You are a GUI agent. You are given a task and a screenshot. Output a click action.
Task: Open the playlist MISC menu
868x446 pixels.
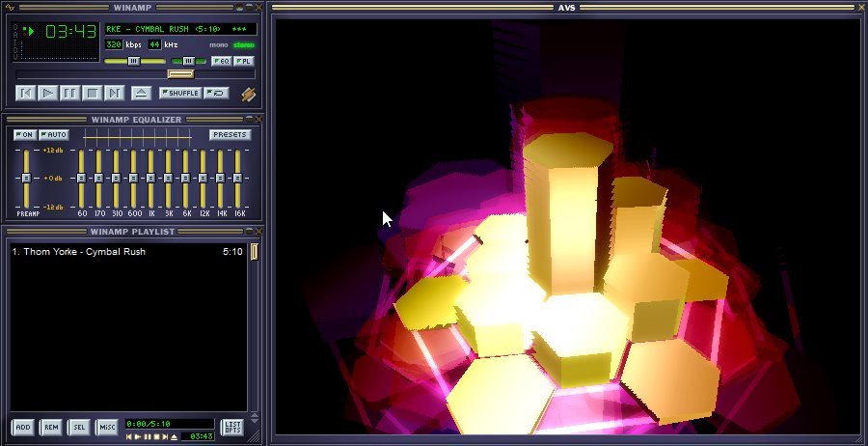pos(107,427)
